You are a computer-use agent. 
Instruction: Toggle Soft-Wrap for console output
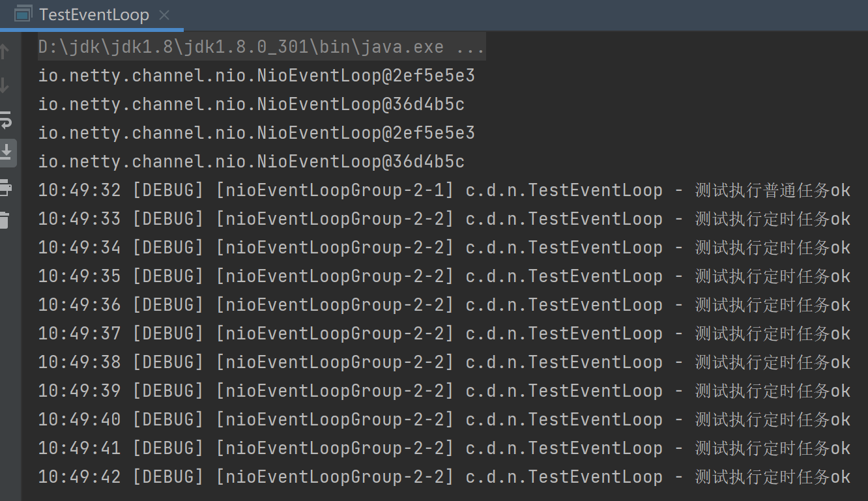pyautogui.click(x=5, y=119)
